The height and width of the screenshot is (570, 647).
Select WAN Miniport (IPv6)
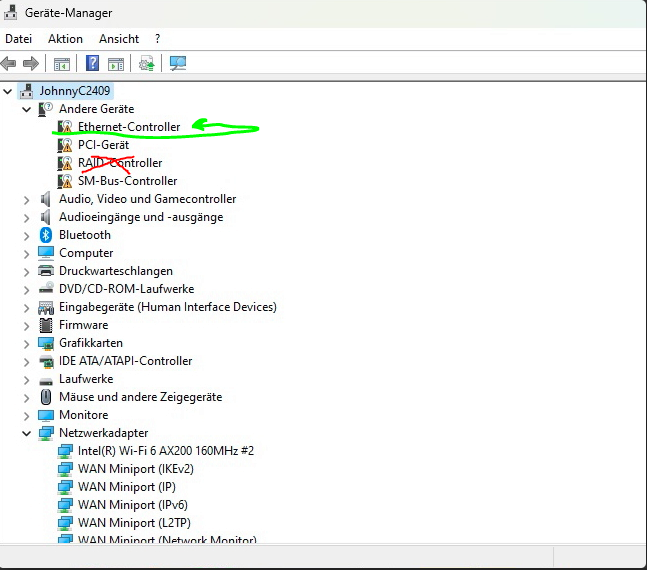133,505
